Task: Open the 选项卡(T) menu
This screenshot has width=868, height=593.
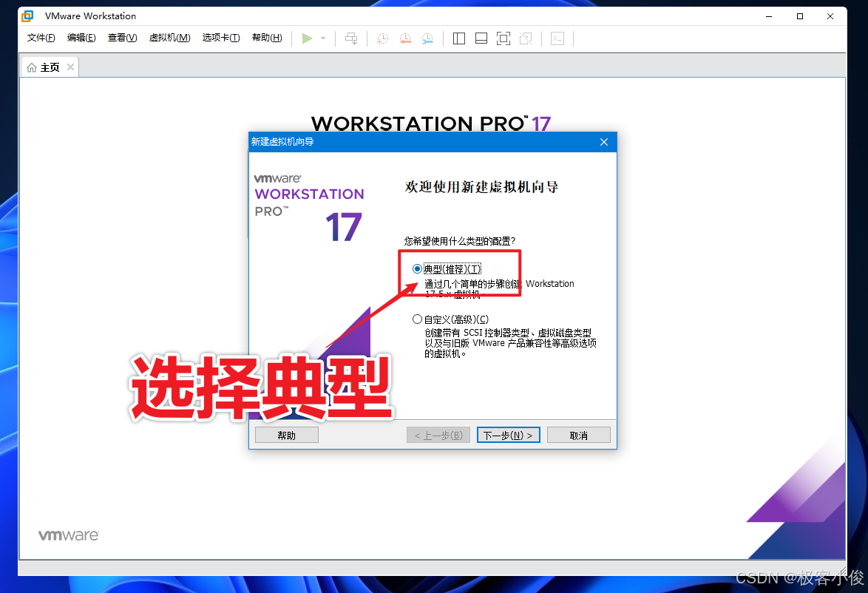Action: [221, 38]
